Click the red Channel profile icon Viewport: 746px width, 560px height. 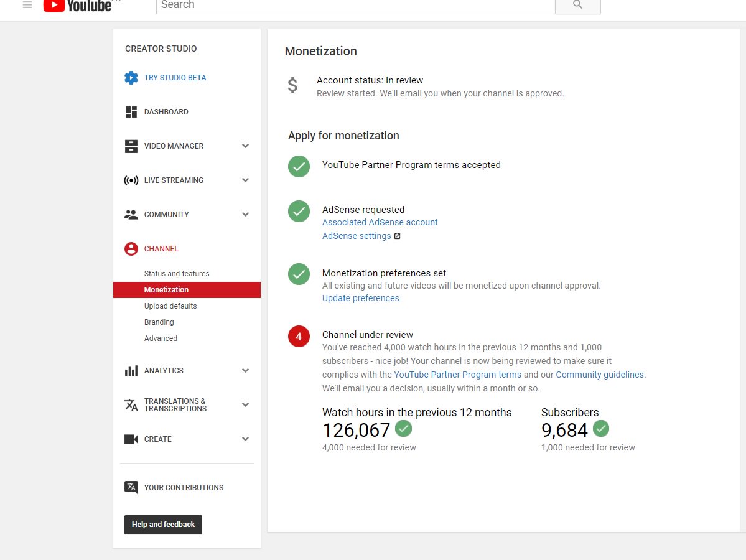131,249
